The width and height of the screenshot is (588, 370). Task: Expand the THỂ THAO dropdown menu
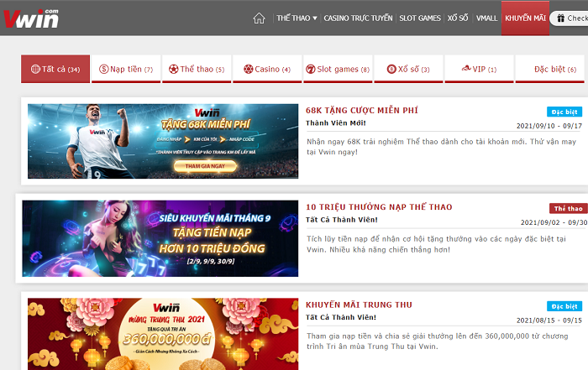point(297,18)
